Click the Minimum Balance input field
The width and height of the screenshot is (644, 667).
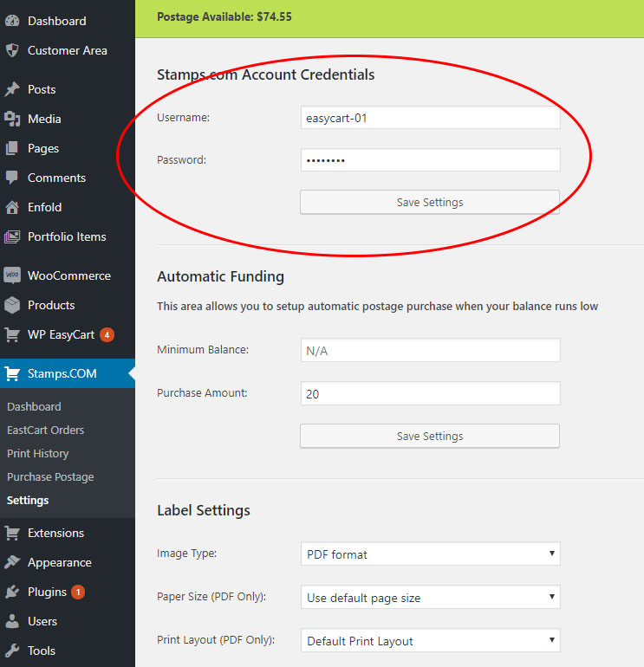pos(430,350)
